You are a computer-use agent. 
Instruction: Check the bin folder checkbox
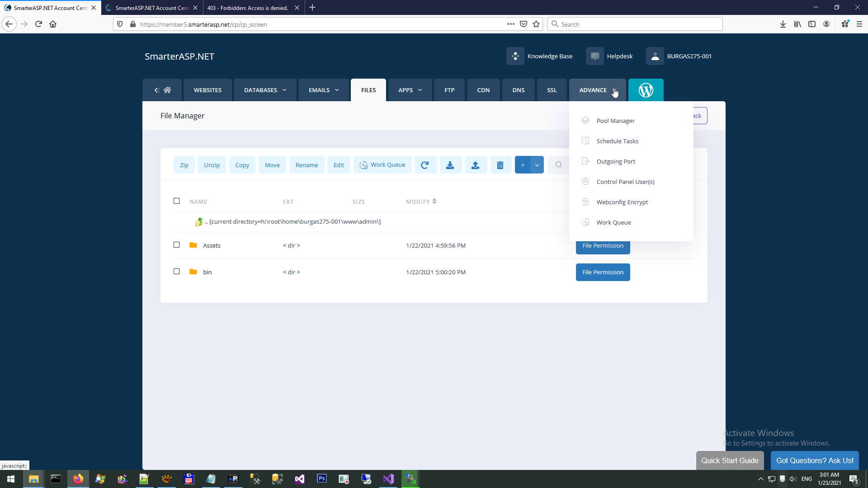tap(177, 272)
